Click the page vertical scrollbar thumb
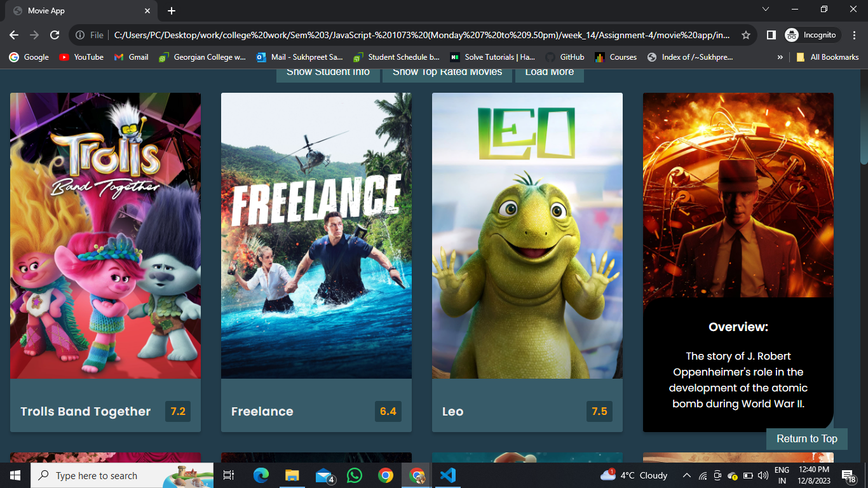The height and width of the screenshot is (488, 868). 864,118
